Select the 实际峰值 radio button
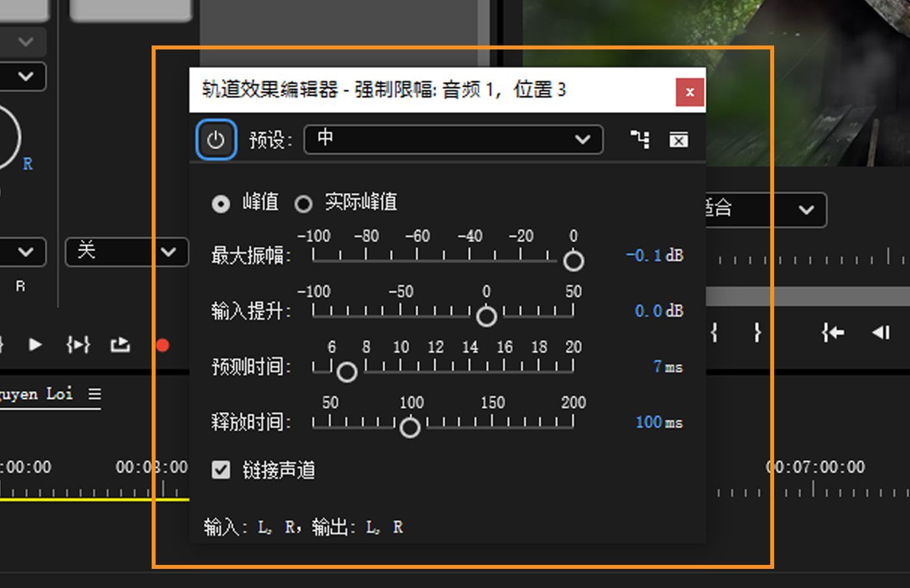This screenshot has width=910, height=588. [303, 204]
